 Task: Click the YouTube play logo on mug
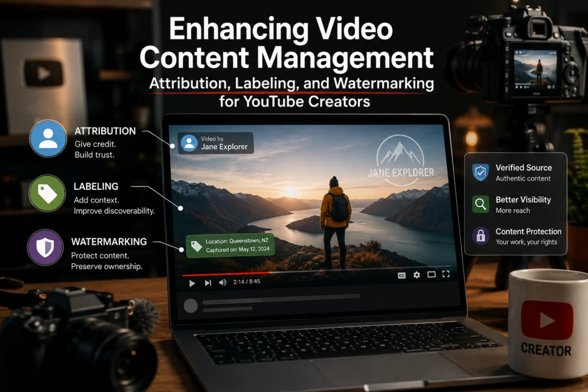tap(547, 320)
